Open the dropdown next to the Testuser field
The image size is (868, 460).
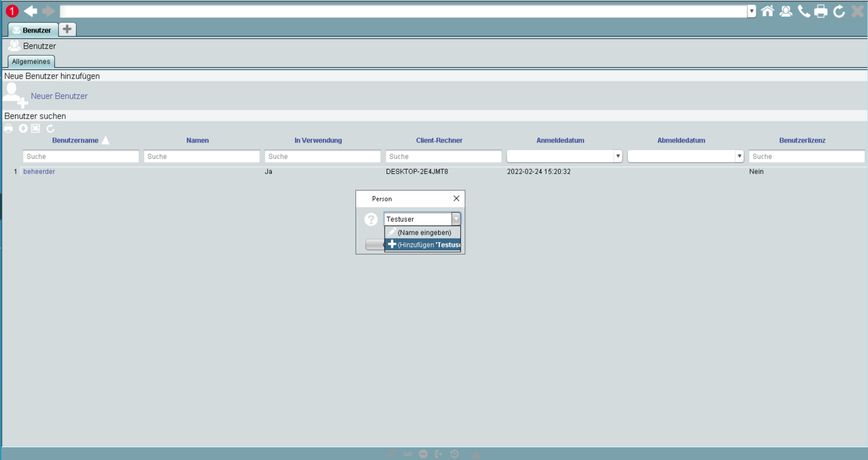click(x=456, y=218)
